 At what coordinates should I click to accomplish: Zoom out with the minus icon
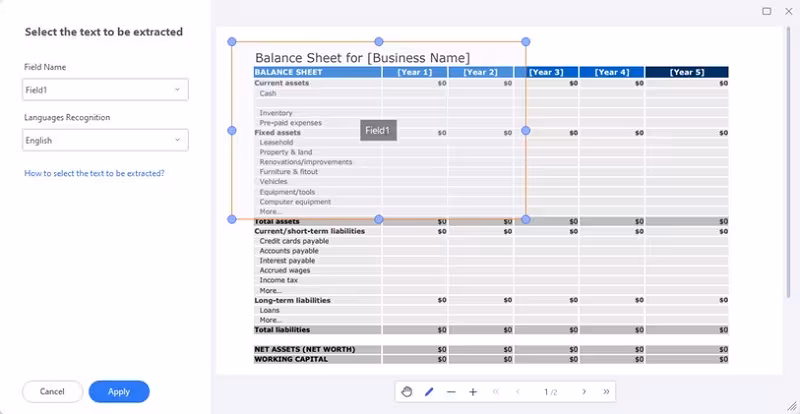point(451,392)
